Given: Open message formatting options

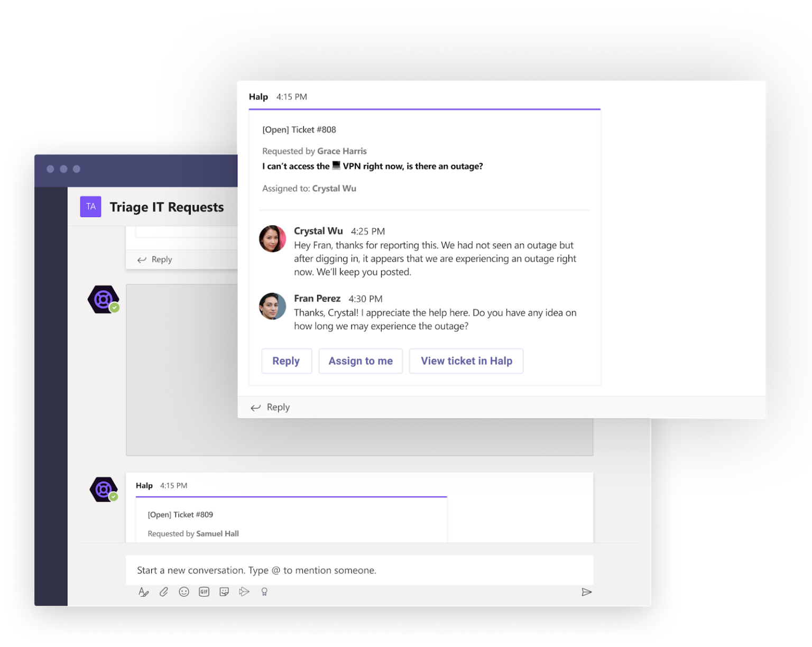Looking at the screenshot, I should pyautogui.click(x=144, y=591).
